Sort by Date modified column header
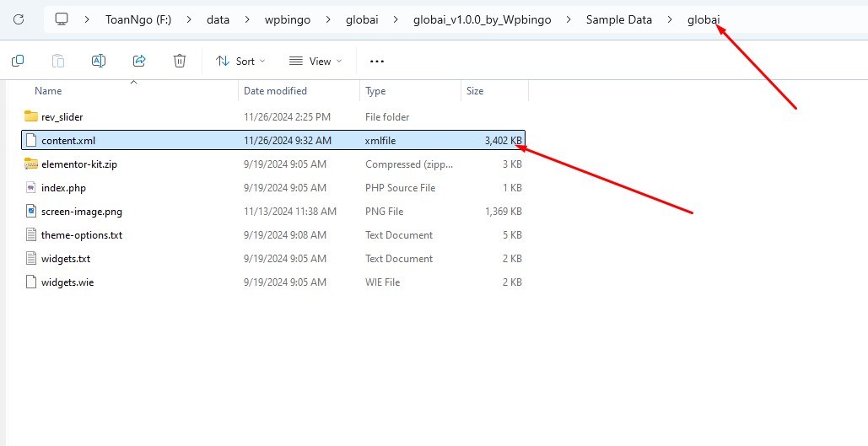 [x=275, y=91]
